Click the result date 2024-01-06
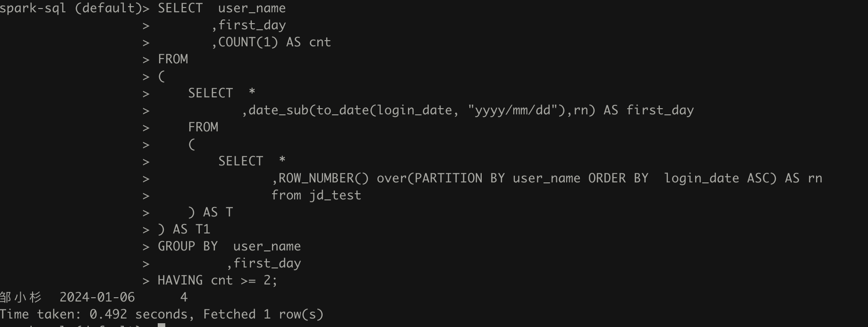This screenshot has width=868, height=327. [x=97, y=298]
